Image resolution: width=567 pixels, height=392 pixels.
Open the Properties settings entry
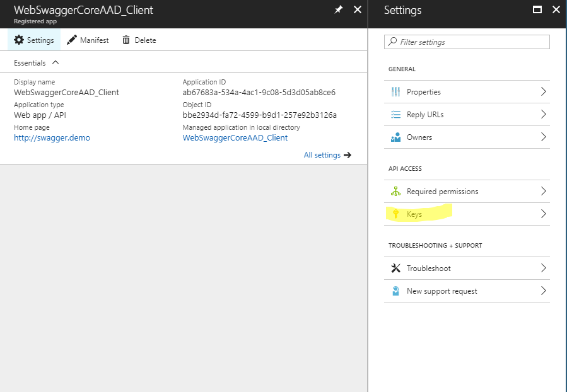(x=467, y=92)
